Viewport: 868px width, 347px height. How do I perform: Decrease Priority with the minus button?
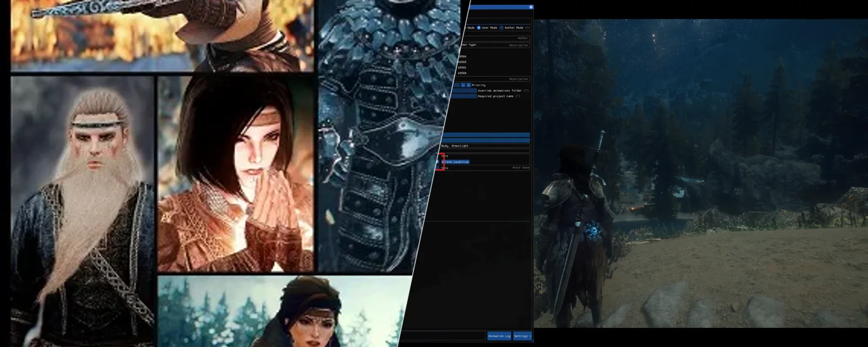click(463, 85)
